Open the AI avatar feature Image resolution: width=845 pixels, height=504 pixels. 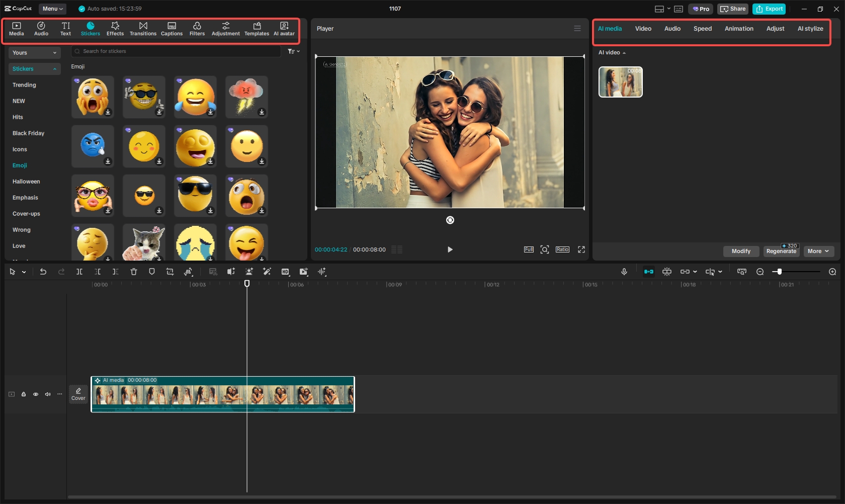point(284,29)
